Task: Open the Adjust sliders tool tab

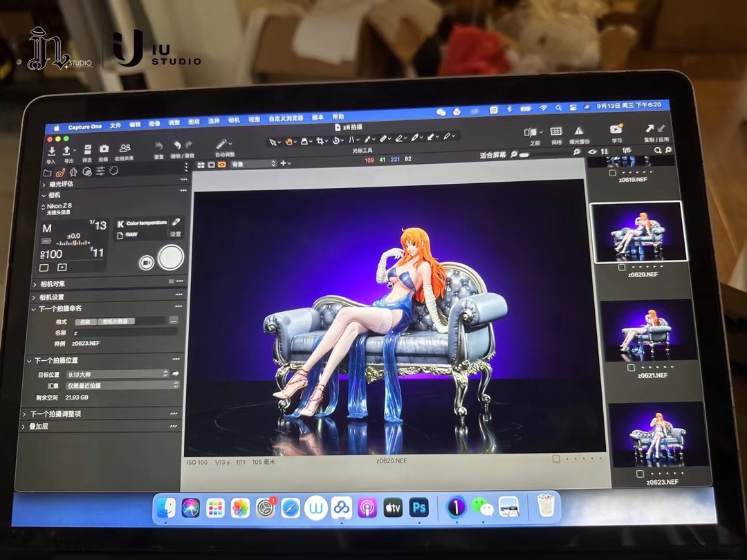Action: [100, 171]
